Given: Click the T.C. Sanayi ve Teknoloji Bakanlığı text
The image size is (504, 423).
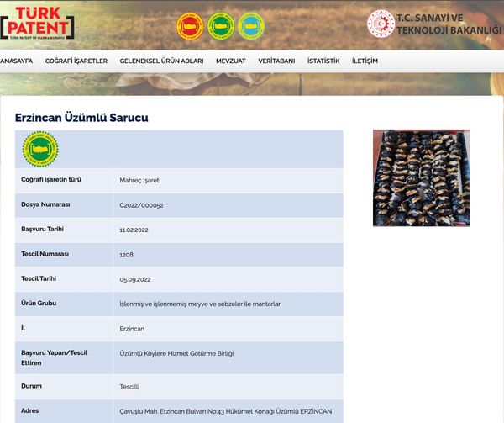Looking at the screenshot, I should pyautogui.click(x=449, y=24).
